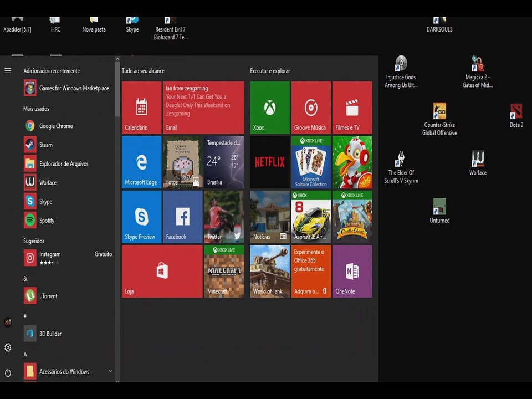Open the Netflix tile

tap(269, 162)
